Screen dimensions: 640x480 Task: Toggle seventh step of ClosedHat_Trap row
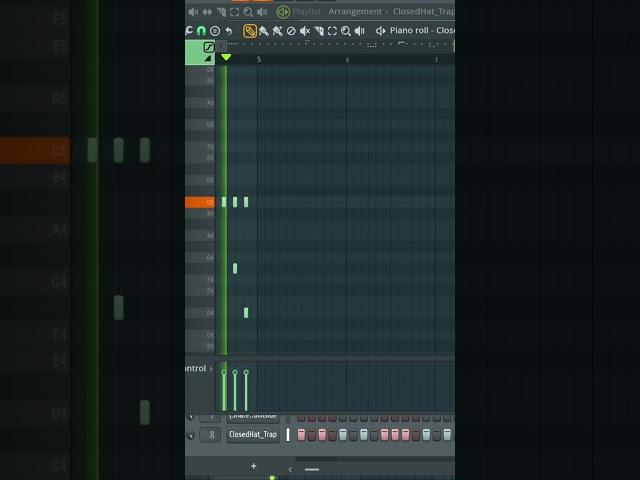(364, 435)
